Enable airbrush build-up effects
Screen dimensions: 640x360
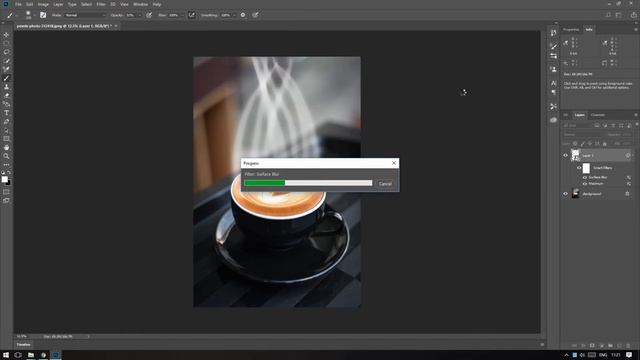pos(191,15)
